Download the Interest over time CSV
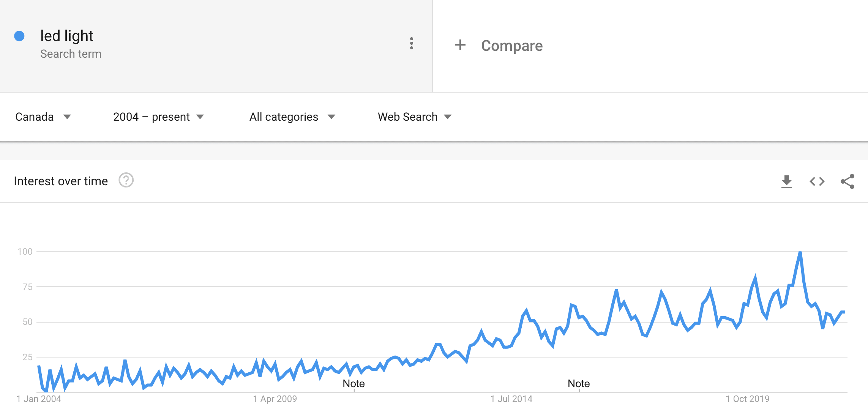Image resolution: width=868 pixels, height=416 pixels. click(786, 181)
